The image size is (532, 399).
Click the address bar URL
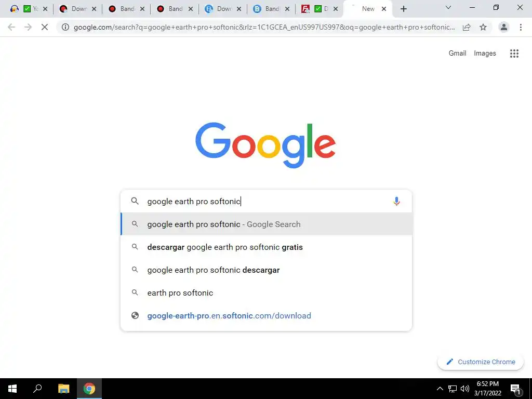264,27
